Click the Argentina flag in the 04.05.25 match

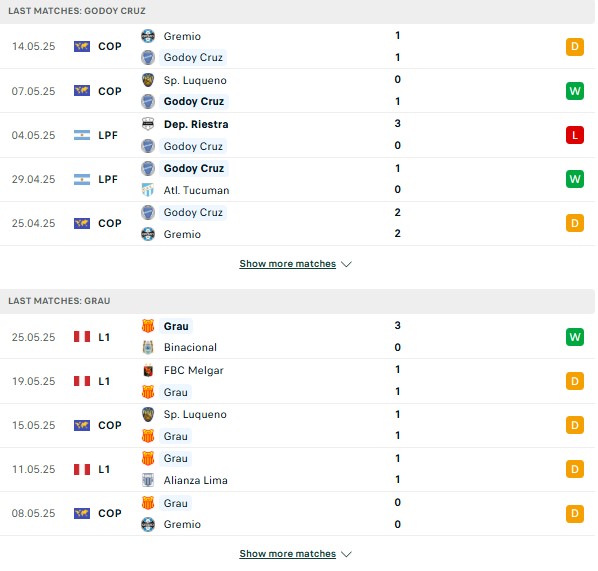click(x=82, y=135)
